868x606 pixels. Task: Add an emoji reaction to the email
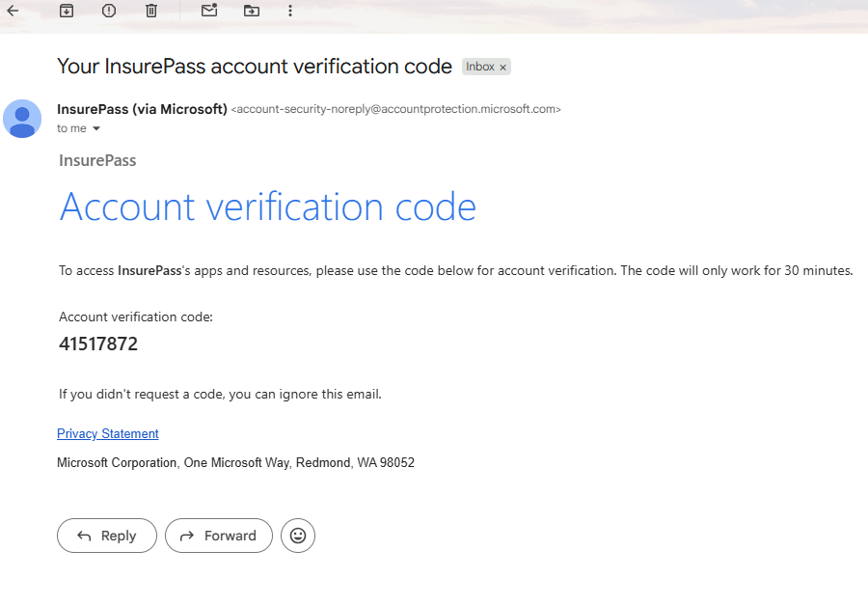tap(298, 536)
